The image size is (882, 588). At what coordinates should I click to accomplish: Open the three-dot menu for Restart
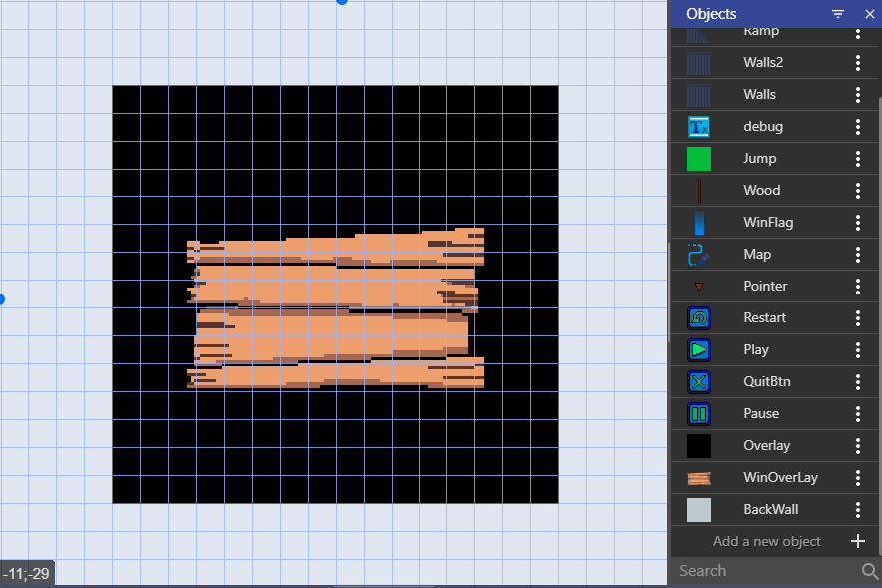(858, 318)
